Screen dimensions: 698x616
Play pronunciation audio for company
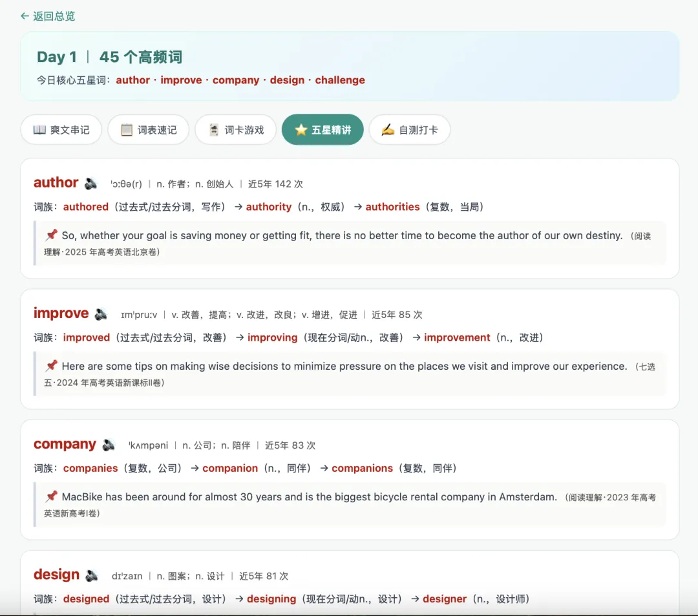click(109, 445)
